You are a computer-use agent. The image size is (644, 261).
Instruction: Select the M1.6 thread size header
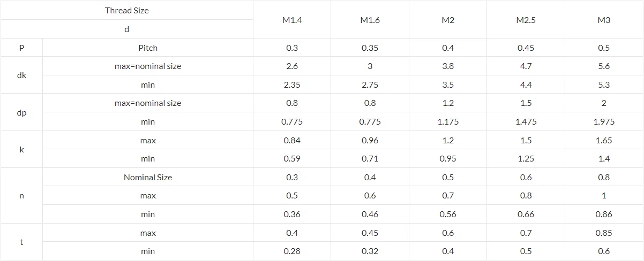pyautogui.click(x=370, y=20)
